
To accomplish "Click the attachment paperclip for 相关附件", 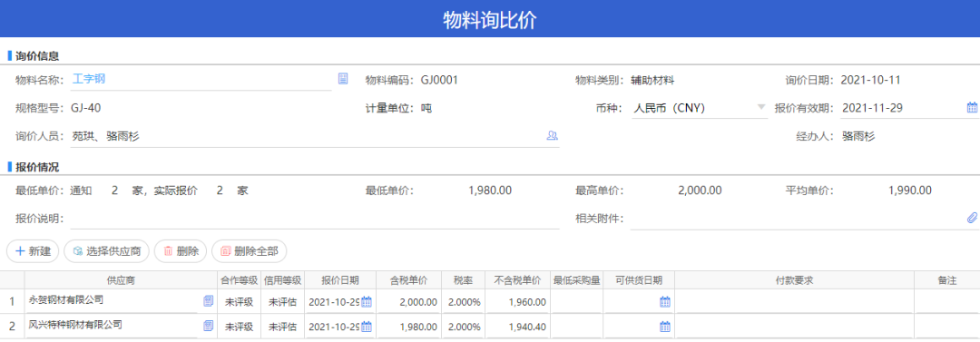I will tap(972, 218).
